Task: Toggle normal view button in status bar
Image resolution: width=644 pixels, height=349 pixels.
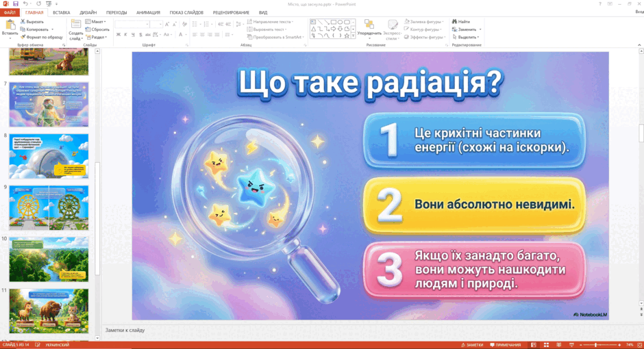Action: click(x=534, y=346)
